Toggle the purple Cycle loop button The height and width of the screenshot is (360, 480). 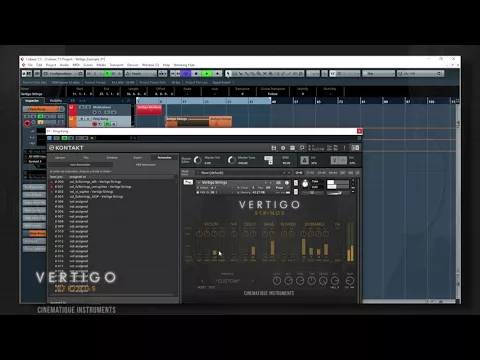point(186,73)
